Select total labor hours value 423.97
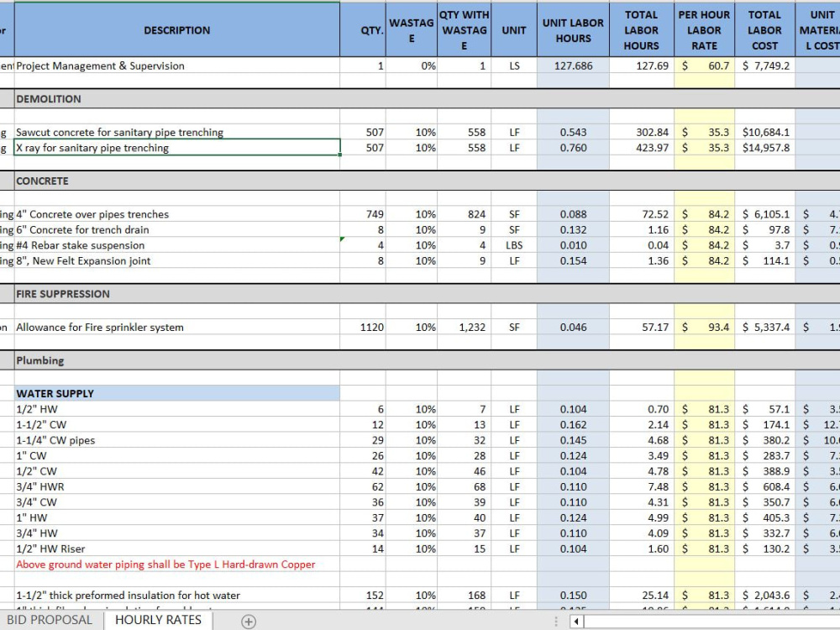The height and width of the screenshot is (630, 840). (x=641, y=148)
